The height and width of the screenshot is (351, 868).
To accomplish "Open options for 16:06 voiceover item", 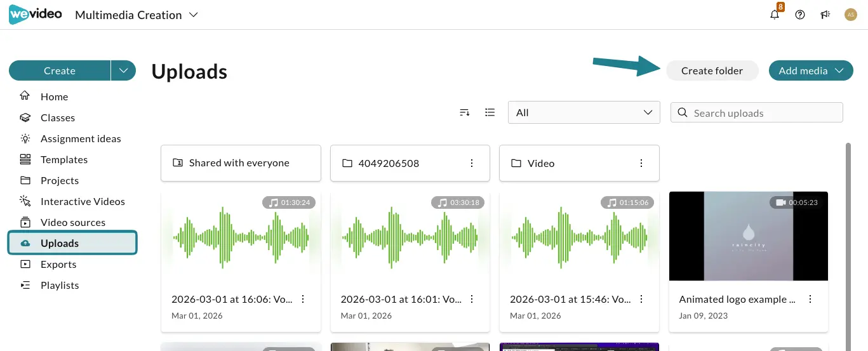I will tap(303, 299).
